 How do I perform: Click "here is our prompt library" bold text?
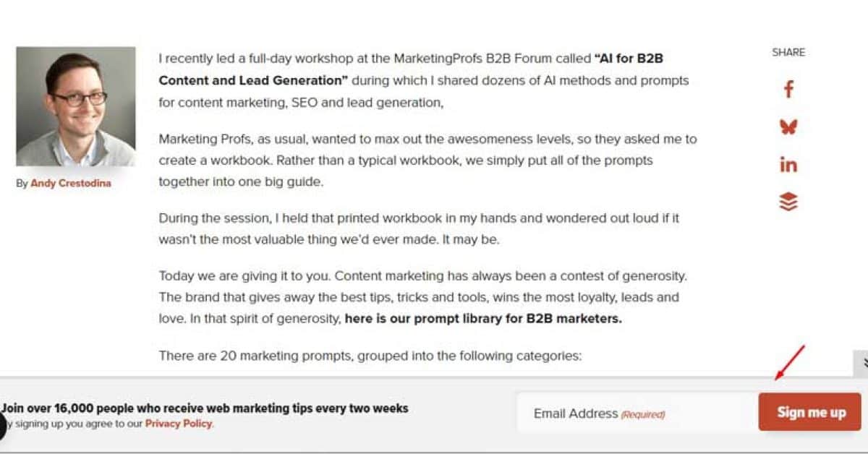(x=483, y=318)
